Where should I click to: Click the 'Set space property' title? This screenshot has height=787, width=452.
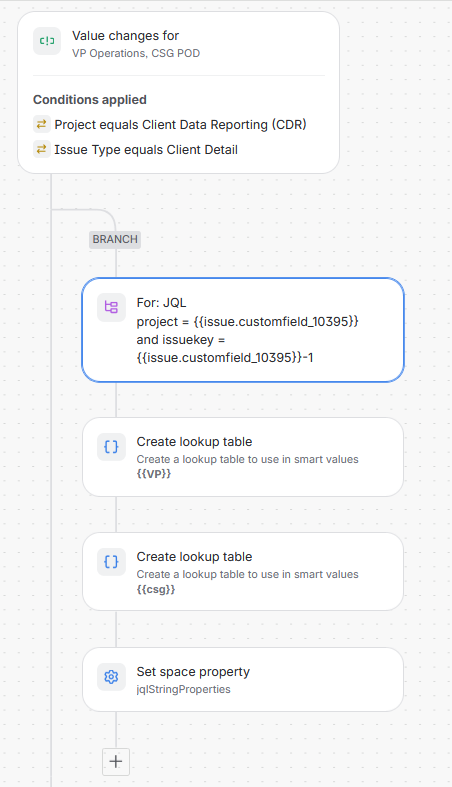pyautogui.click(x=193, y=672)
